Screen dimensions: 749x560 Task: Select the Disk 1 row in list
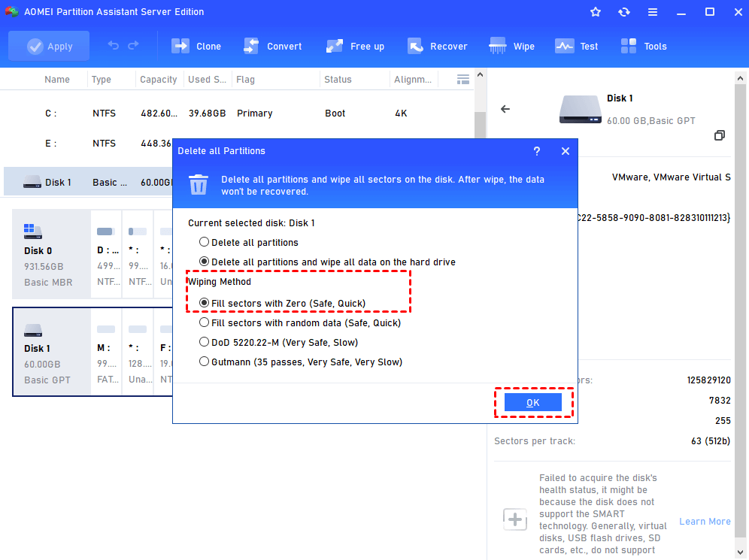tap(88, 183)
